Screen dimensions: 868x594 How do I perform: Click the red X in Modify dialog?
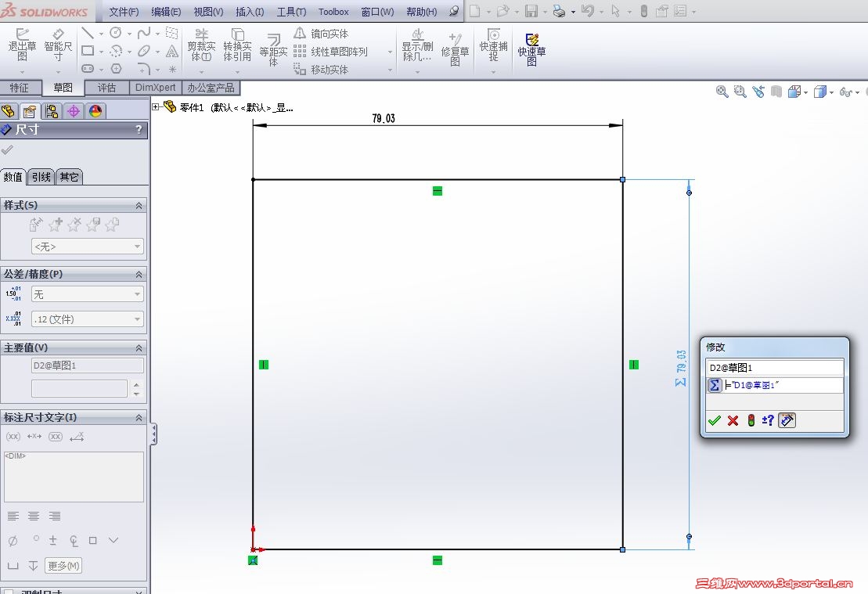pyautogui.click(x=733, y=421)
